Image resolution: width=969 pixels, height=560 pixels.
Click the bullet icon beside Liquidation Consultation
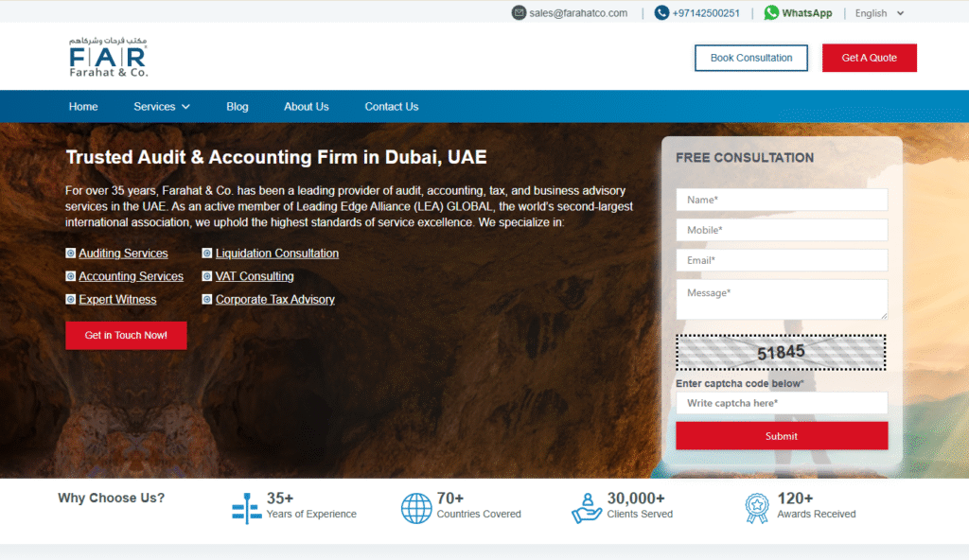(x=207, y=254)
